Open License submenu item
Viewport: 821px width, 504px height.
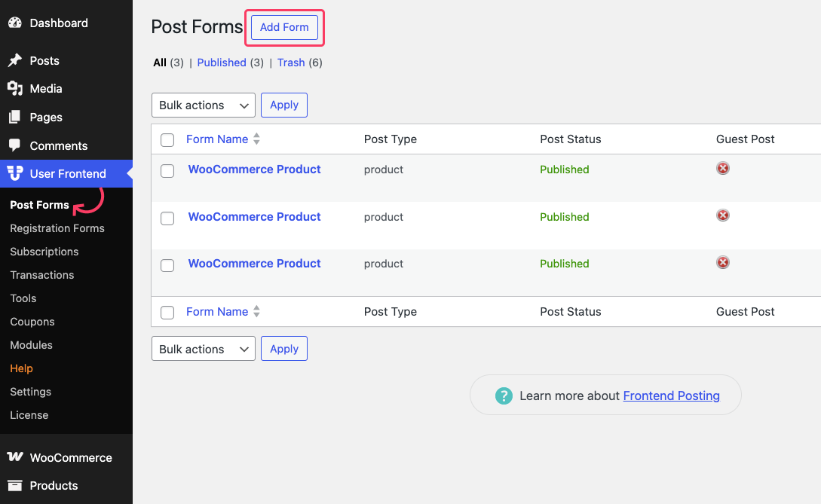tap(29, 415)
